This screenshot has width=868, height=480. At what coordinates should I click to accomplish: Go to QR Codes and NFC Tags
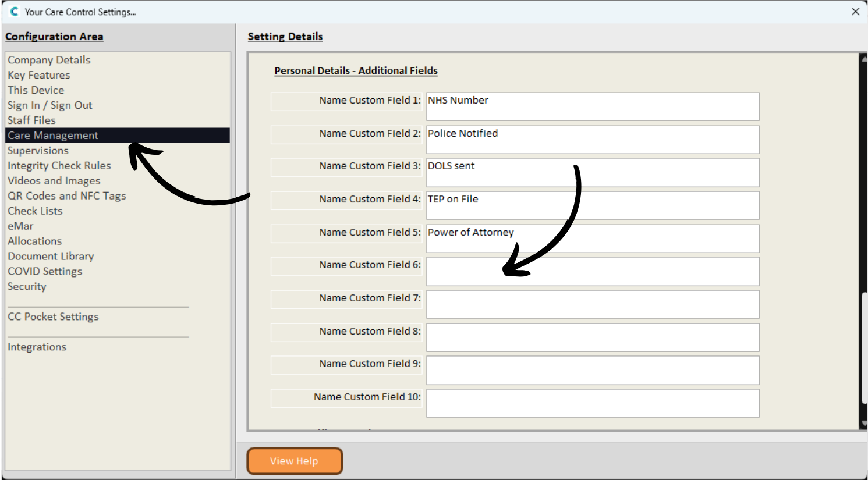(66, 196)
